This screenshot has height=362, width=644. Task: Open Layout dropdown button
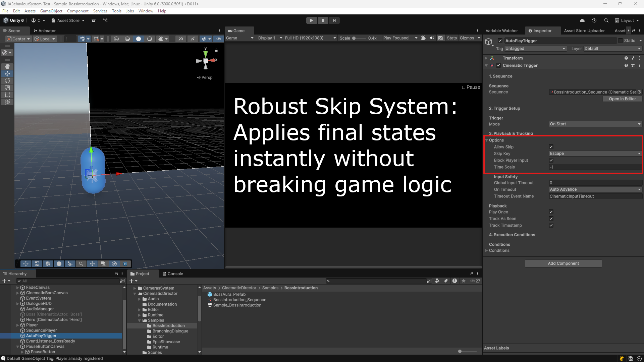point(627,20)
